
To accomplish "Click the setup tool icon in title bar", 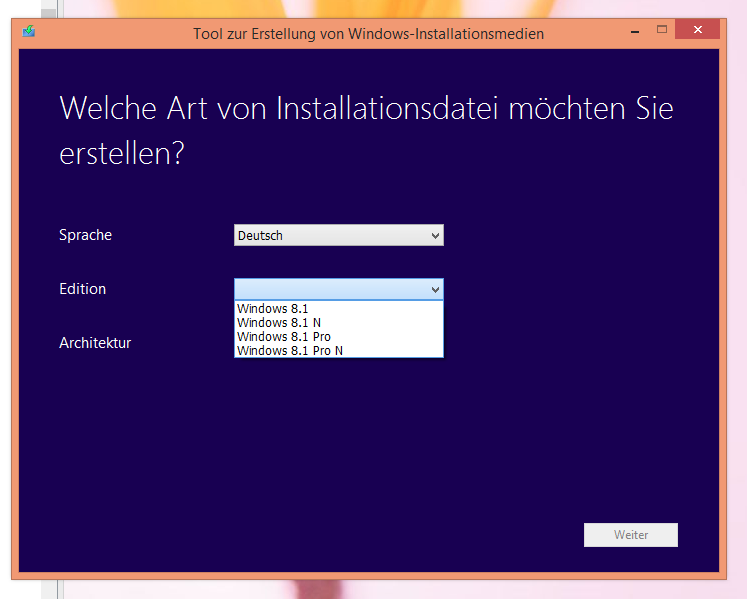I will click(x=29, y=31).
